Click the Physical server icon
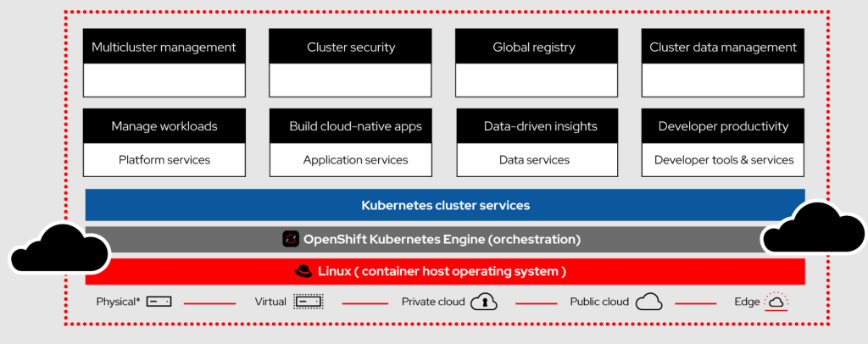Screen dimensions: 868x344 tap(159, 302)
